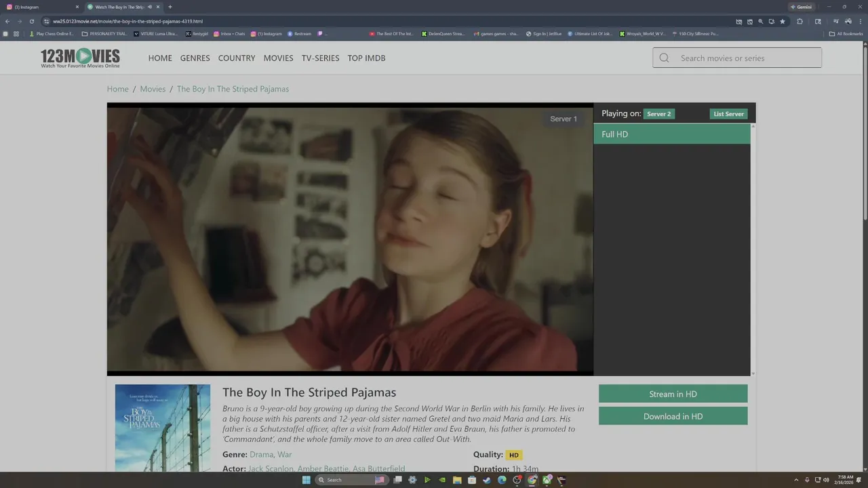This screenshot has width=868, height=488.
Task: Open the apps grid icon in bookmarks bar
Action: pyautogui.click(x=16, y=33)
